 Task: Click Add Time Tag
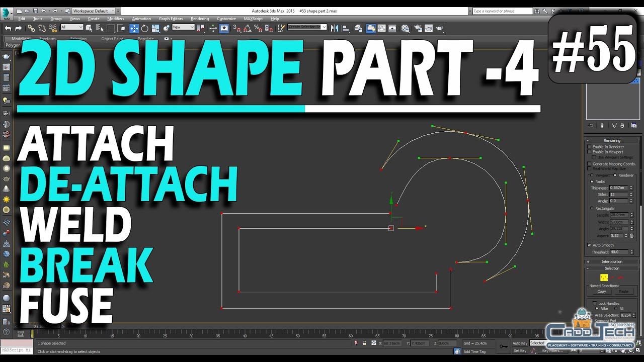474,351
